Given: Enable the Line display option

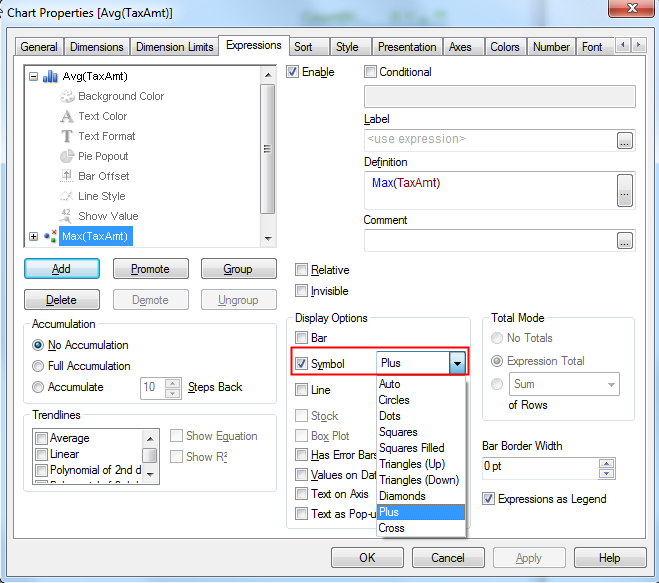Looking at the screenshot, I should pyautogui.click(x=301, y=390).
